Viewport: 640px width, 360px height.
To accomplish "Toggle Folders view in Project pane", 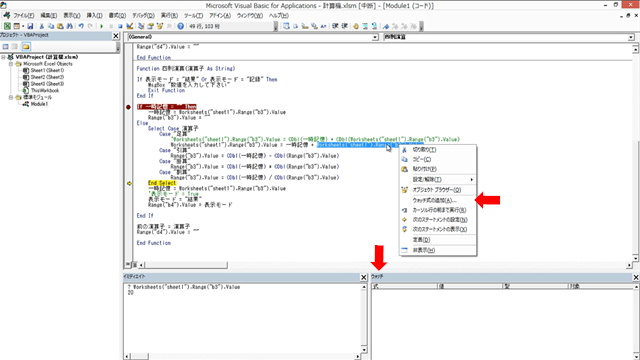I will [26, 47].
